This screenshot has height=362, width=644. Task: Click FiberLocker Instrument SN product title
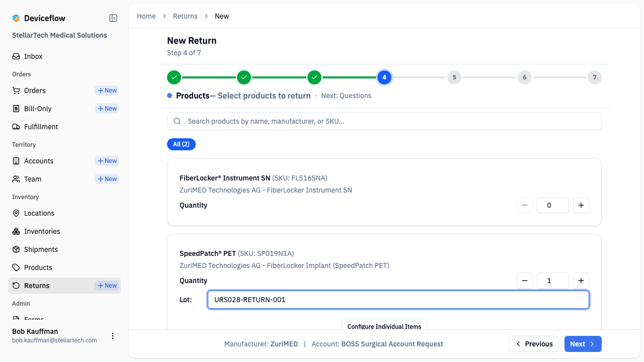pyautogui.click(x=225, y=178)
